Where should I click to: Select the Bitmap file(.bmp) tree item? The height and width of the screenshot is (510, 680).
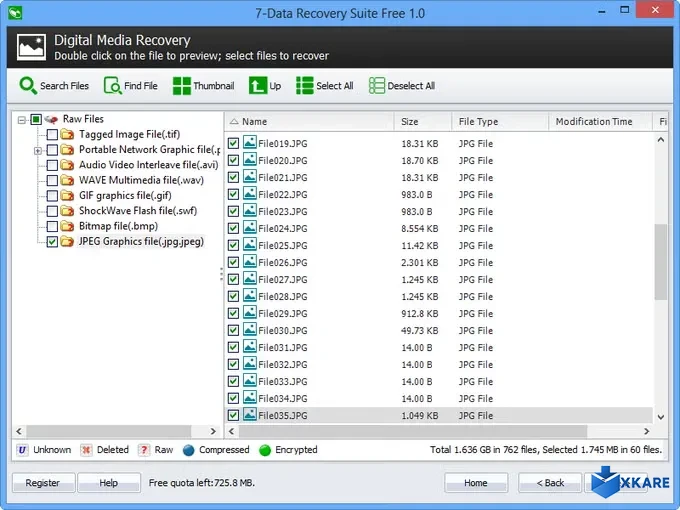point(118,226)
